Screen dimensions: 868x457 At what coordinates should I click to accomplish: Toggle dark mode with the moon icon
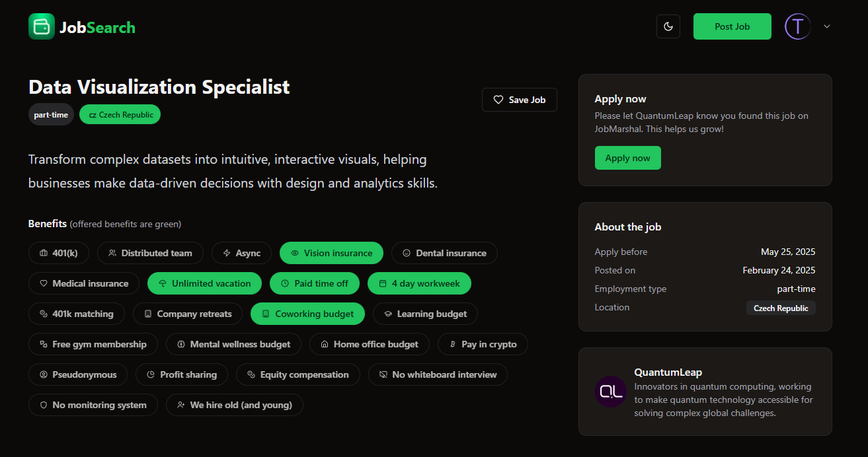668,26
